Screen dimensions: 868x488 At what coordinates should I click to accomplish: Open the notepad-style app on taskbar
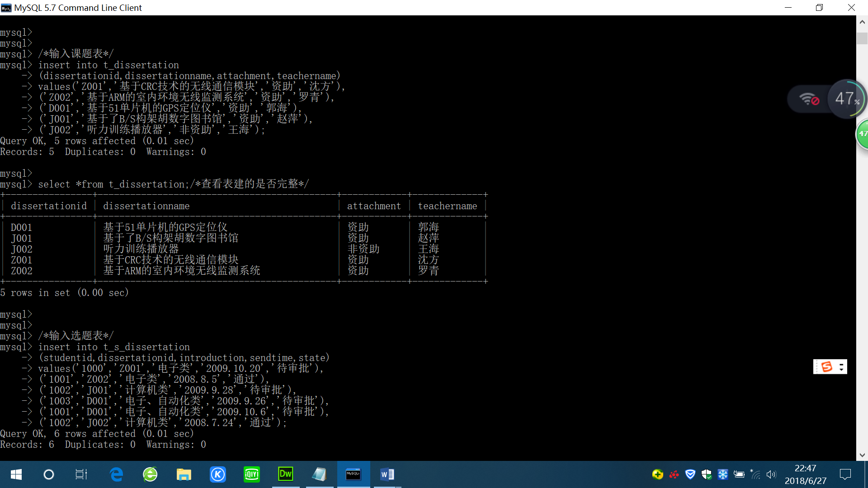320,474
